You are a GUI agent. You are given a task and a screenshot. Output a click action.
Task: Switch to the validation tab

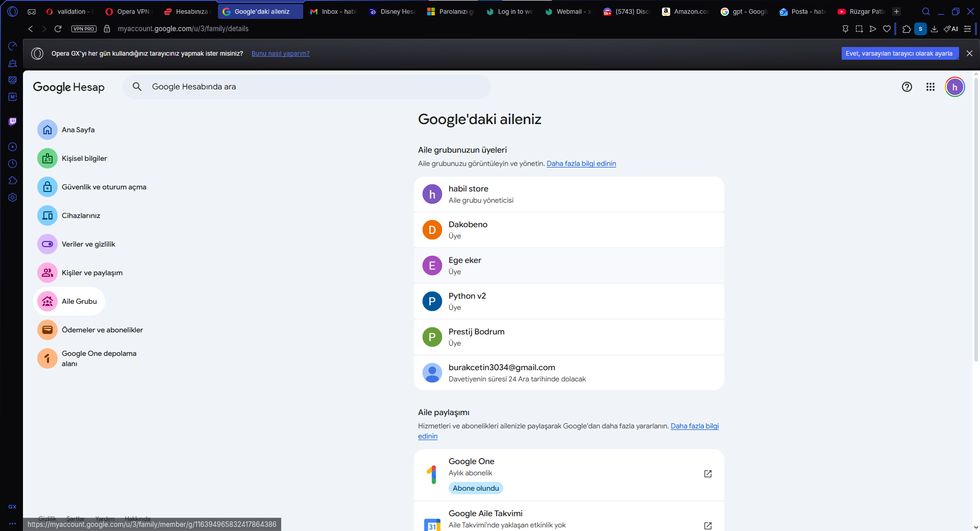point(70,11)
